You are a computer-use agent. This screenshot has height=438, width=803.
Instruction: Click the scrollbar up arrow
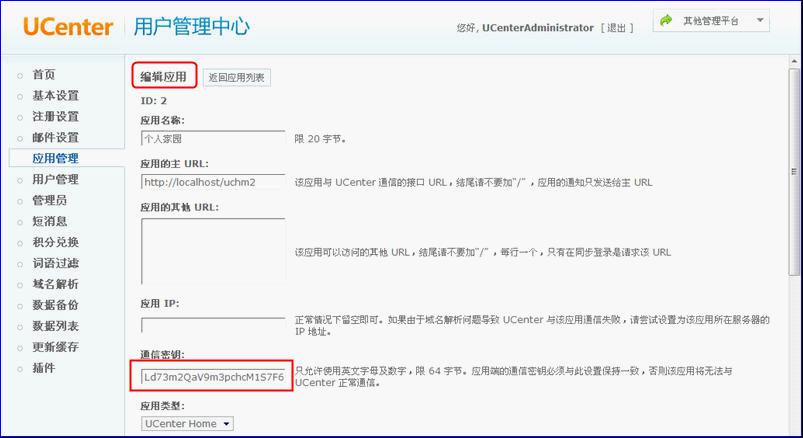794,61
